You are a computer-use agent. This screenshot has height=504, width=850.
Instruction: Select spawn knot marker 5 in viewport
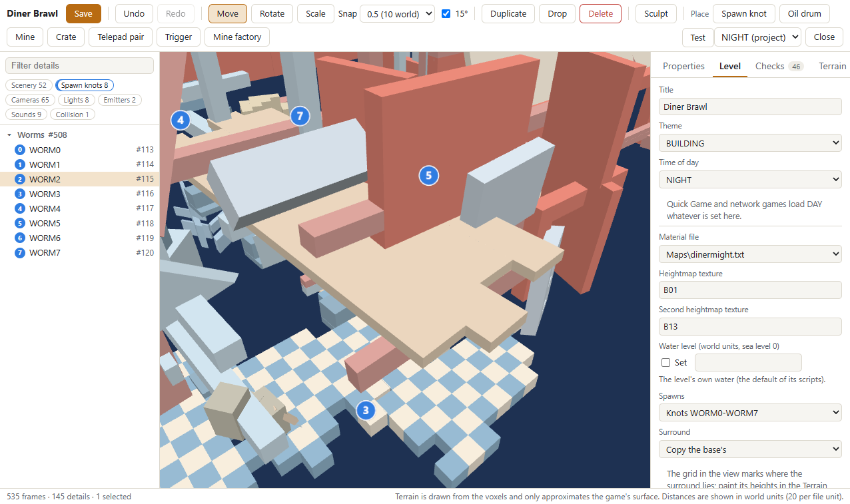[x=429, y=176]
